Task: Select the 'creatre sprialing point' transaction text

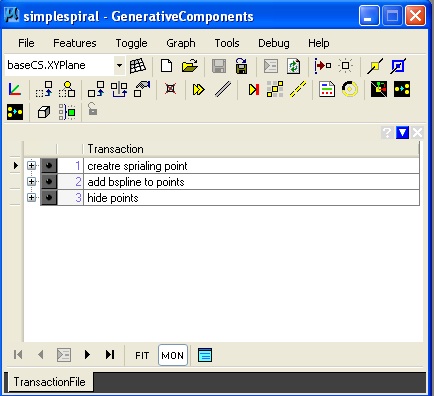Action: pos(137,166)
